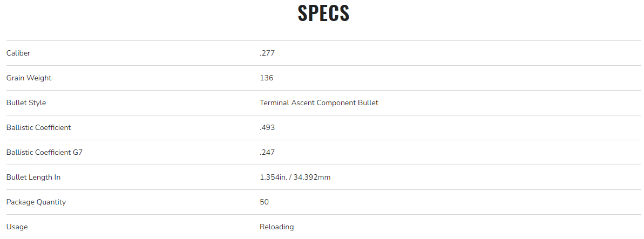Viewport: 644px width, 239px height.
Task: Select the .493 ballistic coefficient value
Action: tap(268, 127)
